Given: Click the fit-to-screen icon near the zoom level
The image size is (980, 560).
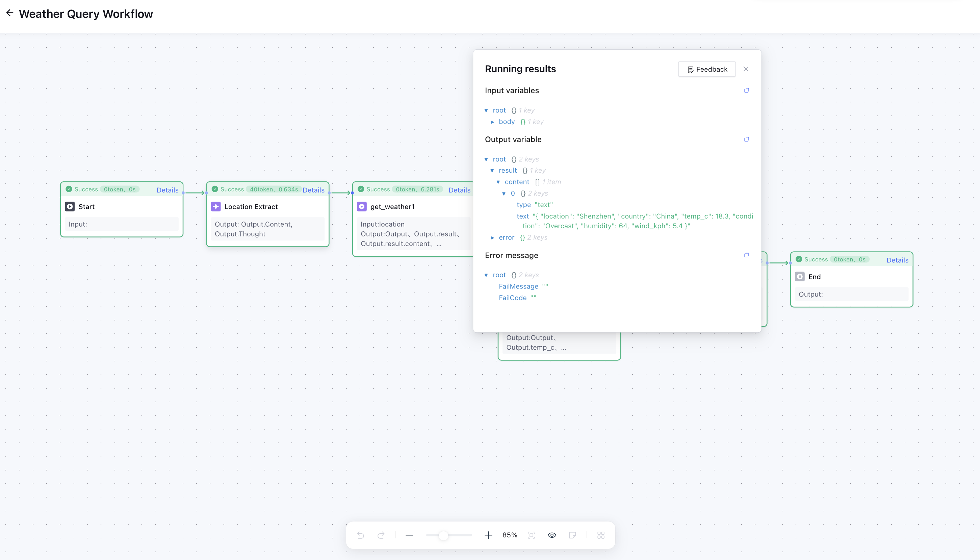Looking at the screenshot, I should [532, 535].
